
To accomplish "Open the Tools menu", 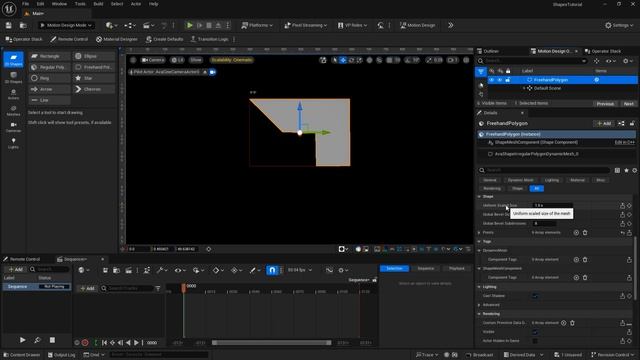I will 80,4.
